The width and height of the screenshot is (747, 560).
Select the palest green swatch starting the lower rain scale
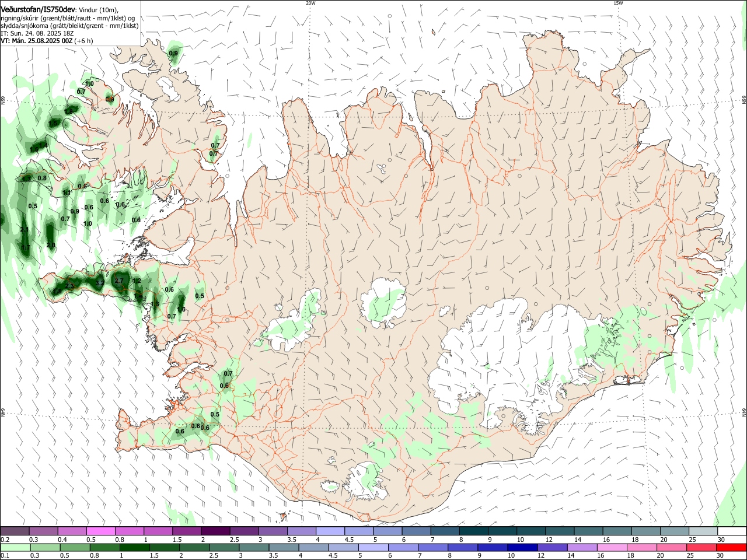click(x=15, y=547)
